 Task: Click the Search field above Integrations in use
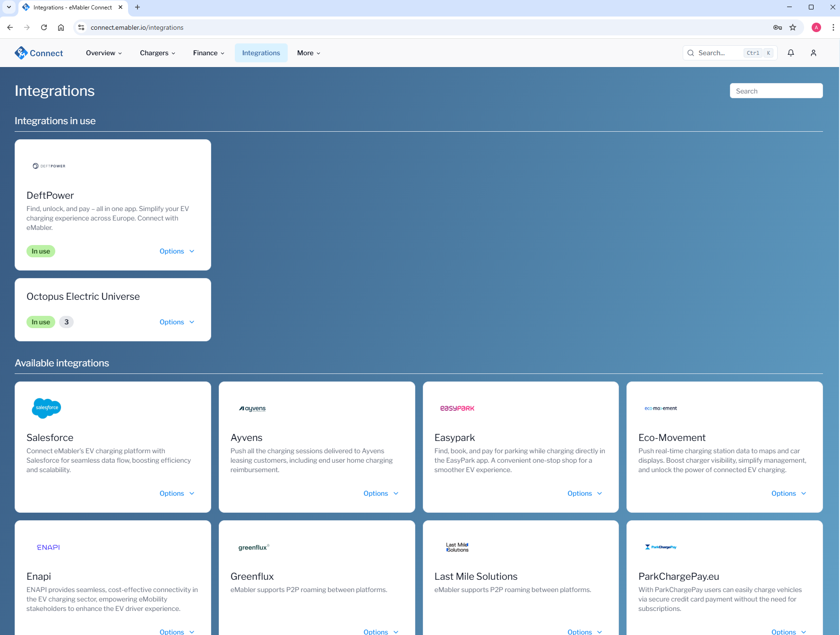pos(776,90)
